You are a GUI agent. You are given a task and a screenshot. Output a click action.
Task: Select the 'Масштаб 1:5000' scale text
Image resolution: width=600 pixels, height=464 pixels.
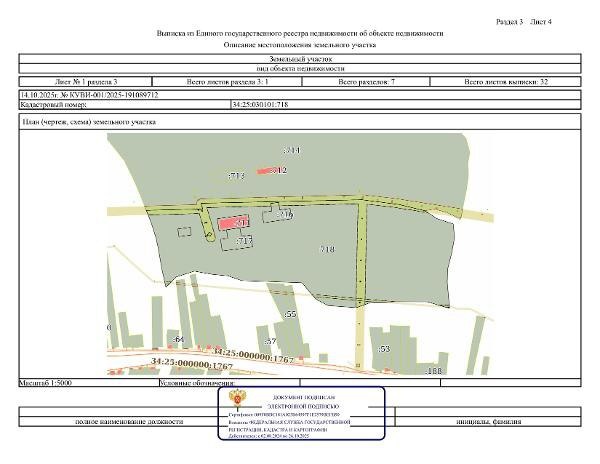[x=46, y=383]
